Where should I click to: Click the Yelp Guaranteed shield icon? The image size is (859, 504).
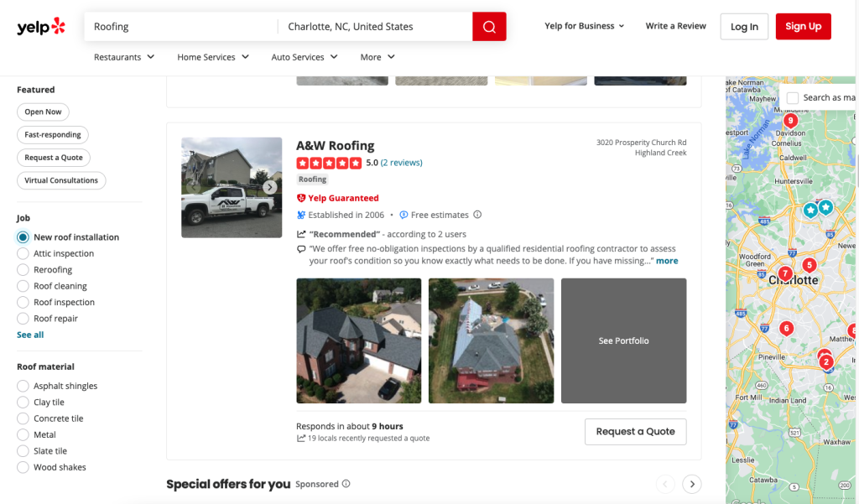coord(301,198)
